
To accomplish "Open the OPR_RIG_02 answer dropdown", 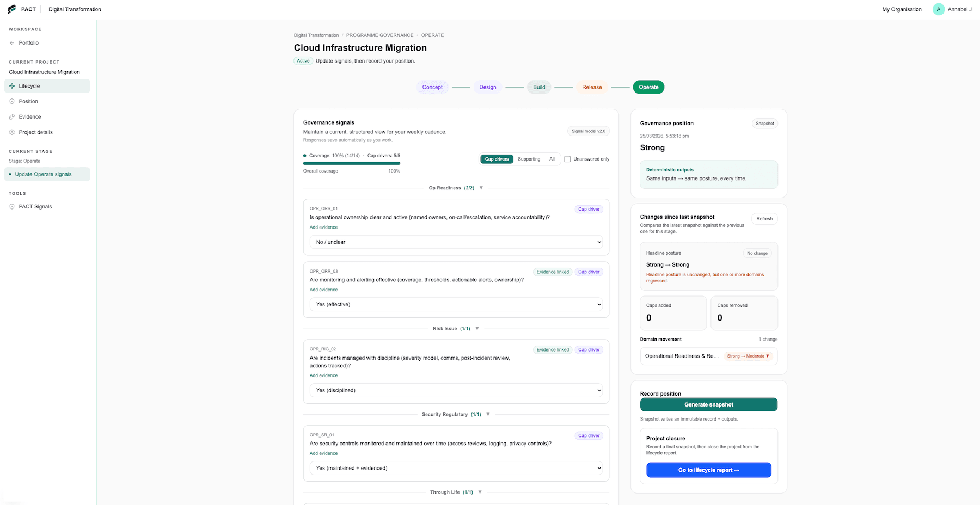I will click(x=456, y=390).
